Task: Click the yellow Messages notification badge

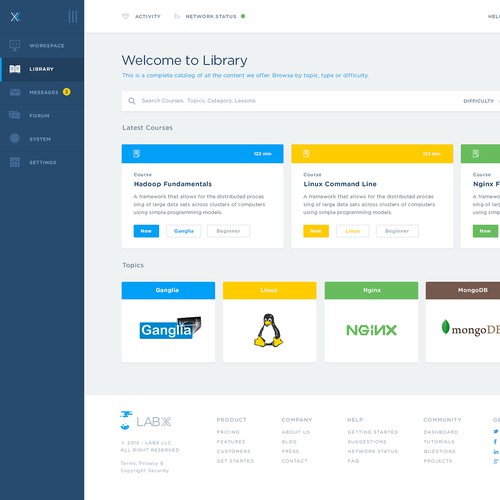Action: (x=67, y=92)
